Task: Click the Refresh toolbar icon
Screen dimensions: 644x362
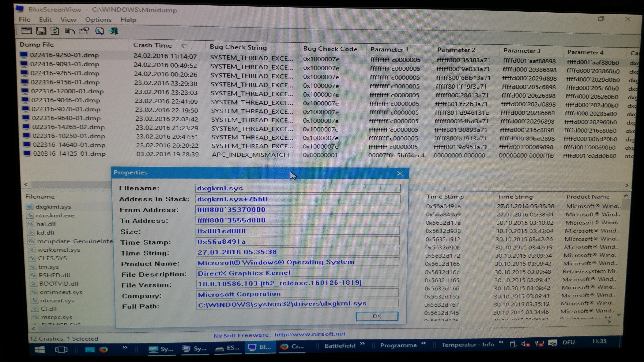Action: 55,31
